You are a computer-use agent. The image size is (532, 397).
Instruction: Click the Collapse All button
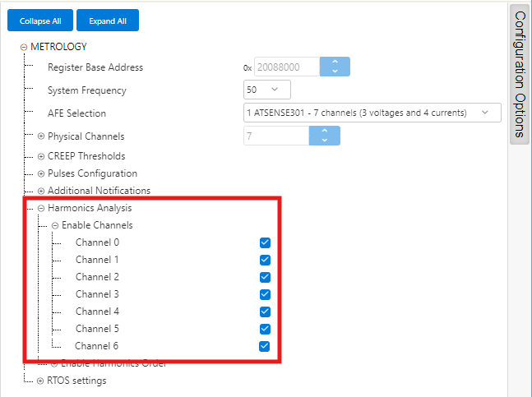[40, 21]
